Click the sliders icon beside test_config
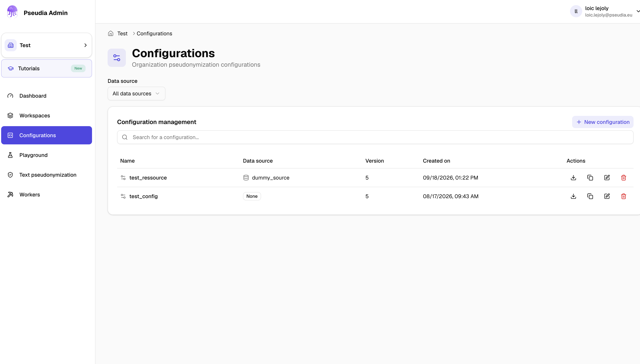The image size is (640, 364). point(123,196)
